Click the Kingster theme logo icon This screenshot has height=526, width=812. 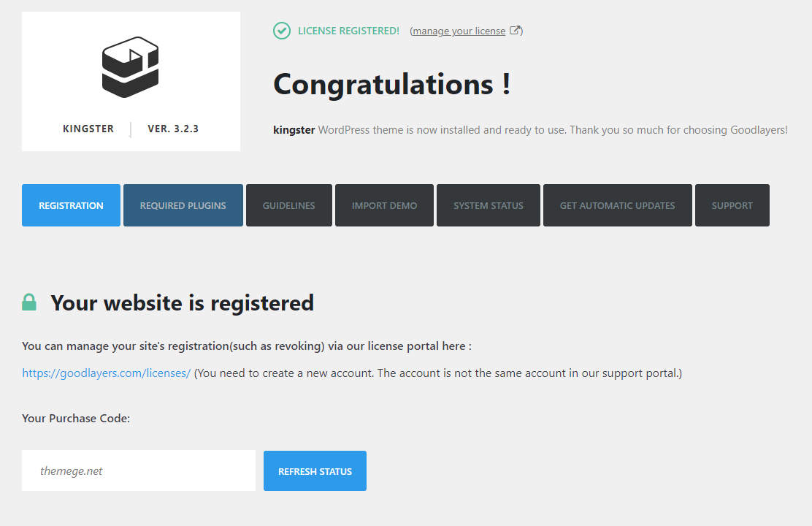pos(130,67)
